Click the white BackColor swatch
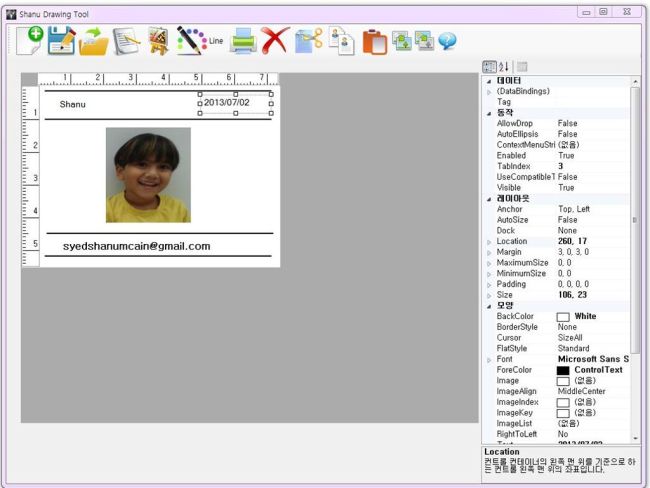Screen dimensions: 650x488 point(563,317)
